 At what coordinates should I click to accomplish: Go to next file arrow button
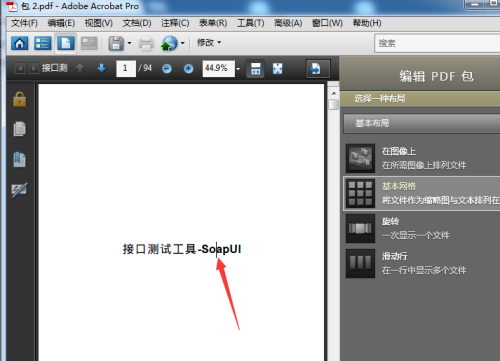tap(33, 68)
